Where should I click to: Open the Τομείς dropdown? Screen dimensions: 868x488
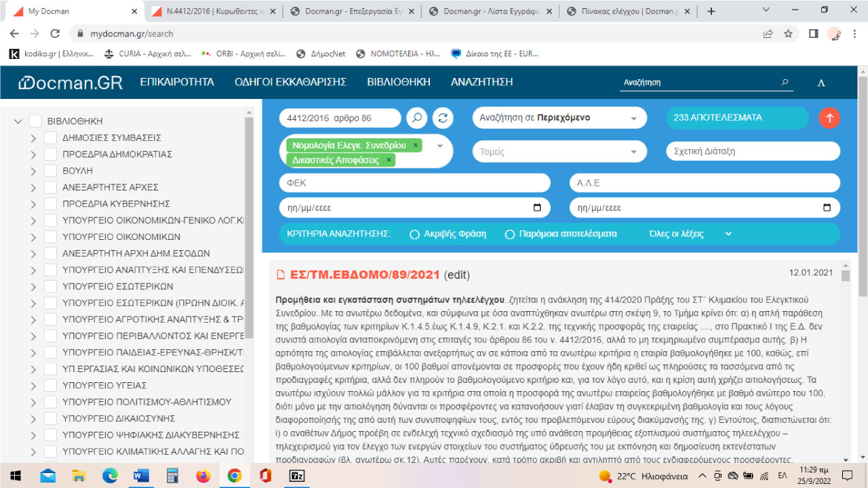click(x=559, y=151)
